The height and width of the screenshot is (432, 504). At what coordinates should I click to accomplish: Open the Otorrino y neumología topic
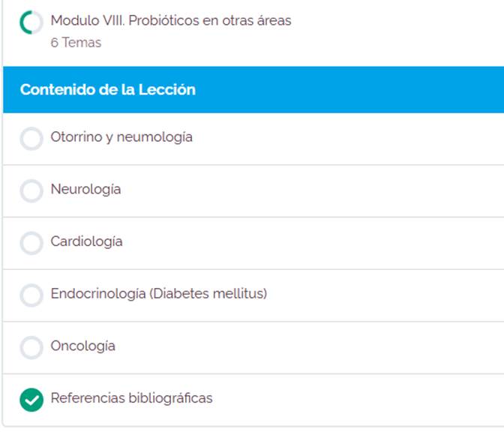click(x=121, y=137)
